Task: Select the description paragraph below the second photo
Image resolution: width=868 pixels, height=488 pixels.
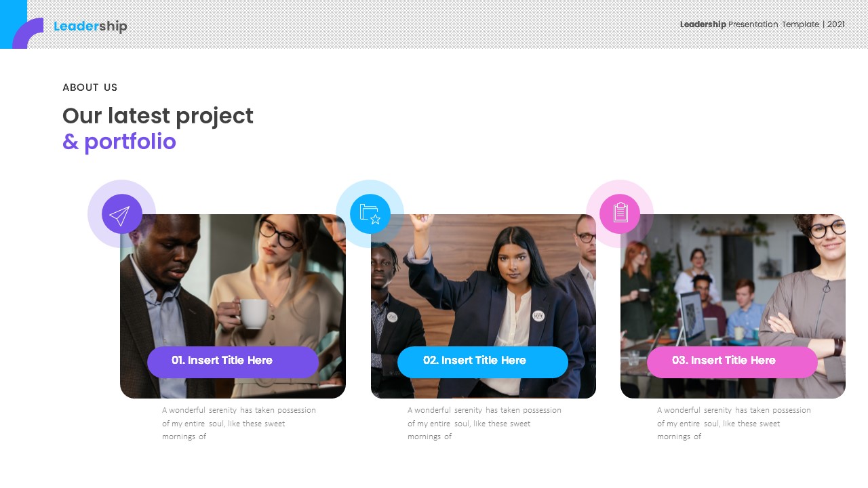Action: 484,423
